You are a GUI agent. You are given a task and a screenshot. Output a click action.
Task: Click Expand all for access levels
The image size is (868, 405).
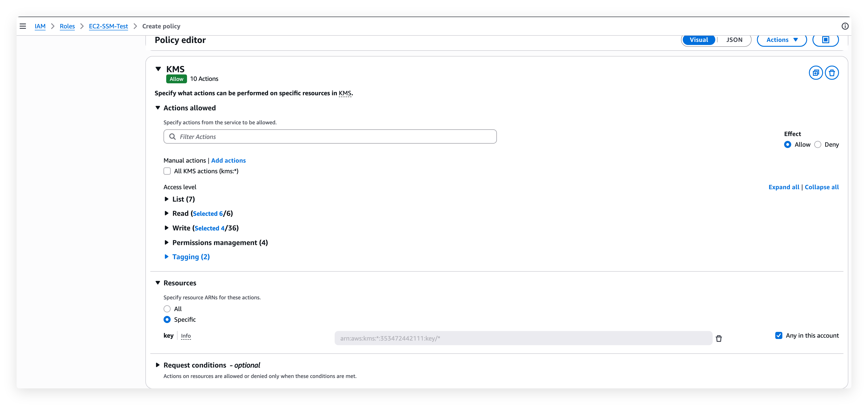point(783,187)
